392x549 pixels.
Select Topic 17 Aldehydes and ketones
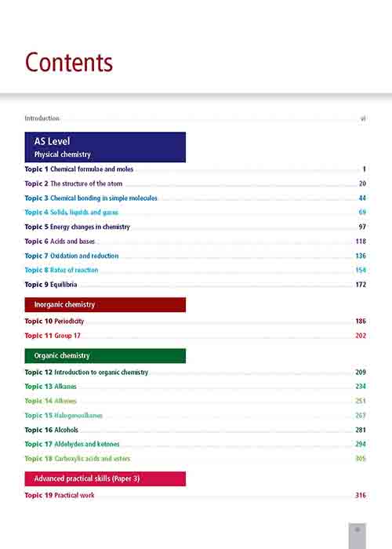click(x=195, y=444)
